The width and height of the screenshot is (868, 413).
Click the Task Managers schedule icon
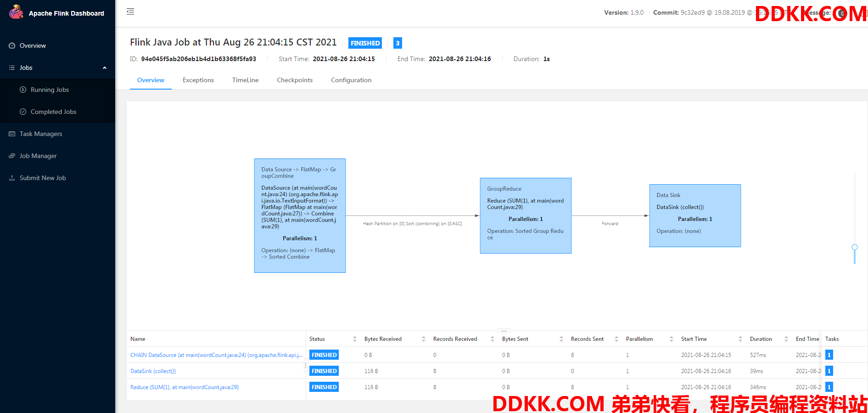[x=12, y=134]
